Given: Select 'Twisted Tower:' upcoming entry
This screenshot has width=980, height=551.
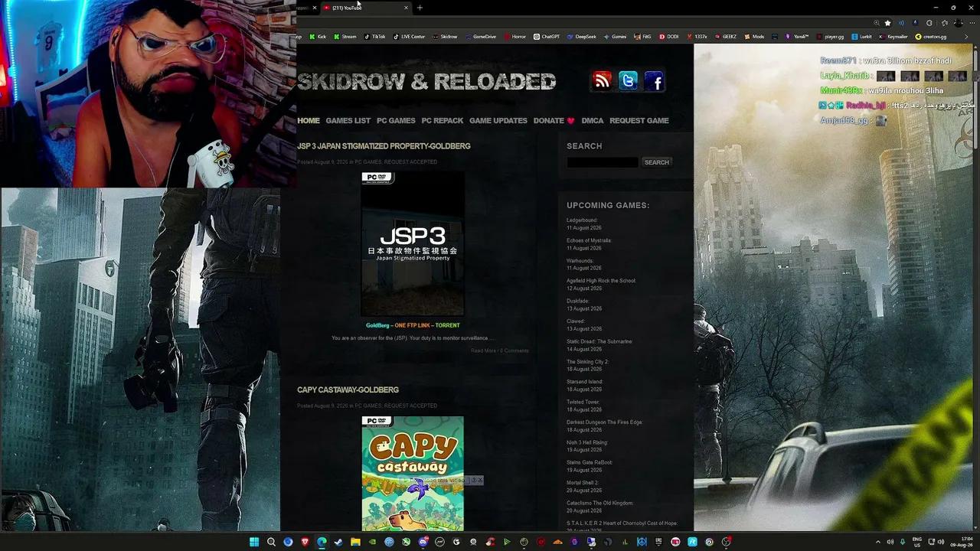Looking at the screenshot, I should coord(583,402).
